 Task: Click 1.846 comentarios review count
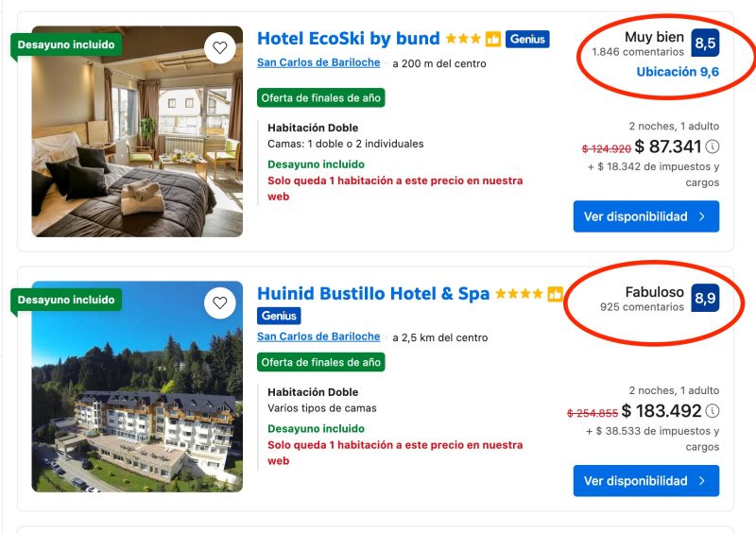pos(638,52)
